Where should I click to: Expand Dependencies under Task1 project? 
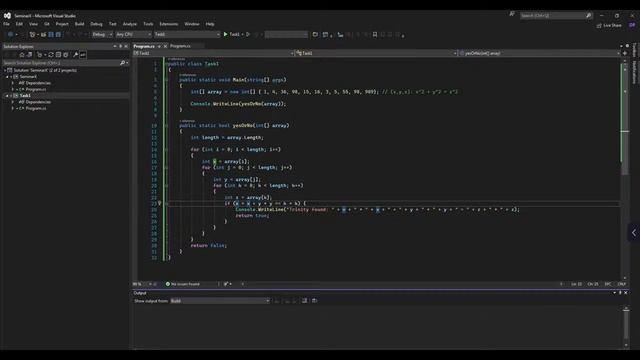[13, 102]
